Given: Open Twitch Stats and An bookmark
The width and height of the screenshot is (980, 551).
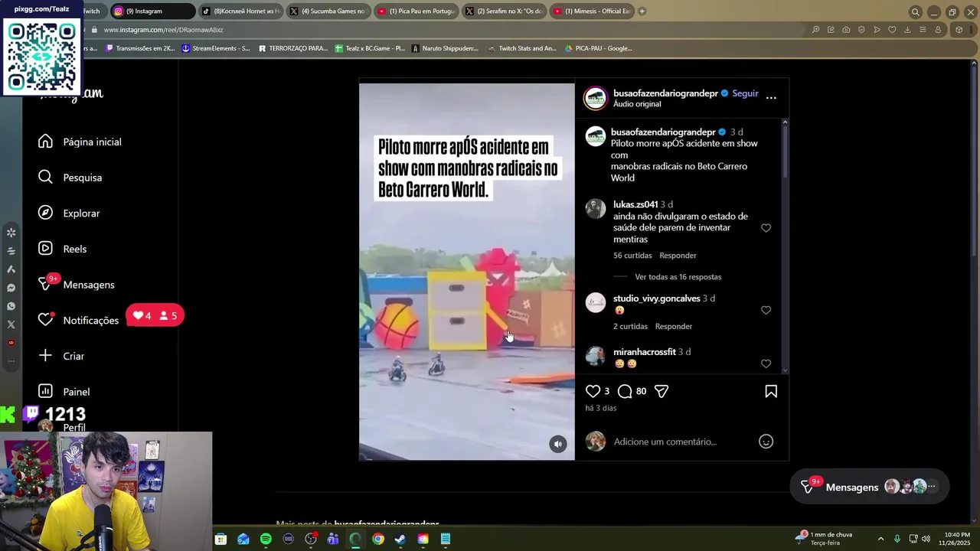Looking at the screenshot, I should (522, 48).
